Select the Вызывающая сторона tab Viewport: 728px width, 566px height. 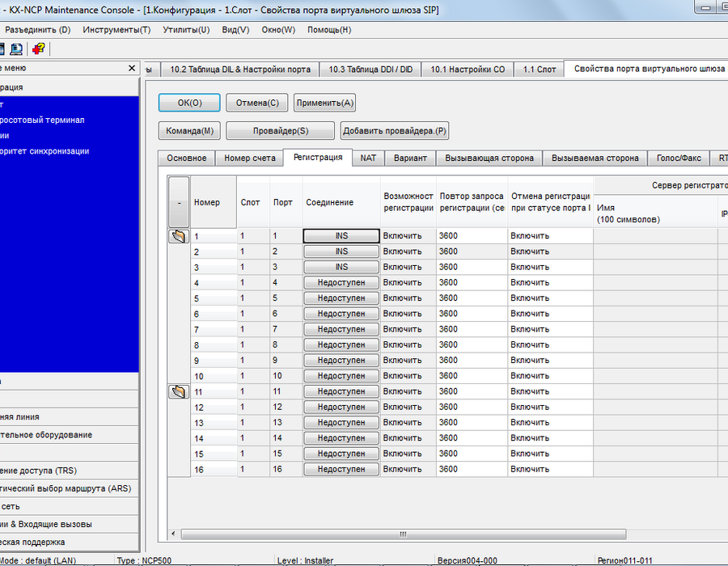(489, 158)
